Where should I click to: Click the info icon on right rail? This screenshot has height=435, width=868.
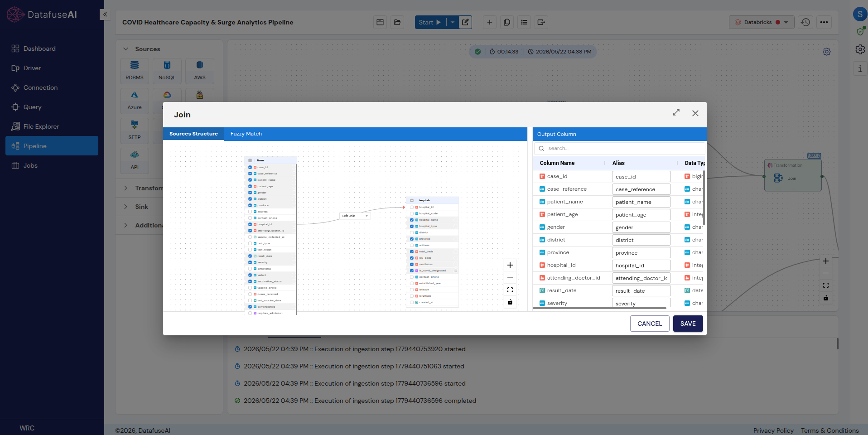pos(860,68)
